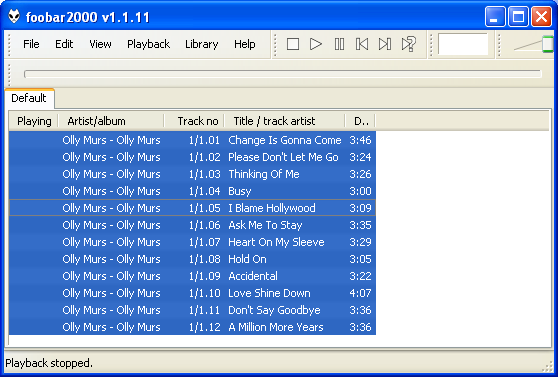Click the Title / track artist header

point(284,121)
